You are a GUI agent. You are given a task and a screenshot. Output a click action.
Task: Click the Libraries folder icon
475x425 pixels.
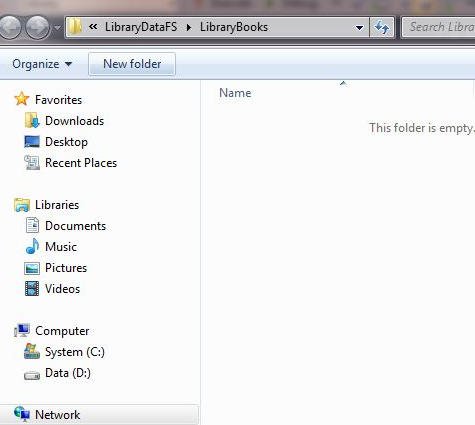point(22,205)
